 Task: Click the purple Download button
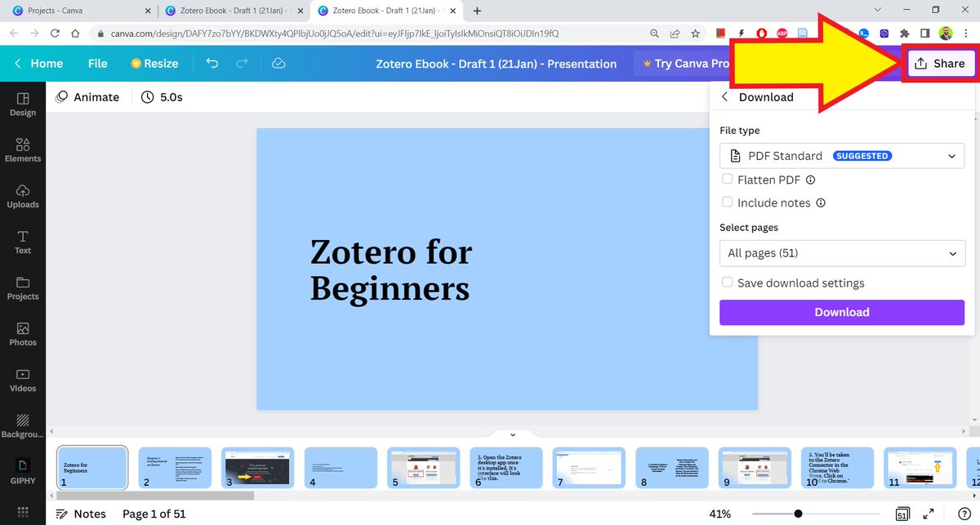coord(842,312)
